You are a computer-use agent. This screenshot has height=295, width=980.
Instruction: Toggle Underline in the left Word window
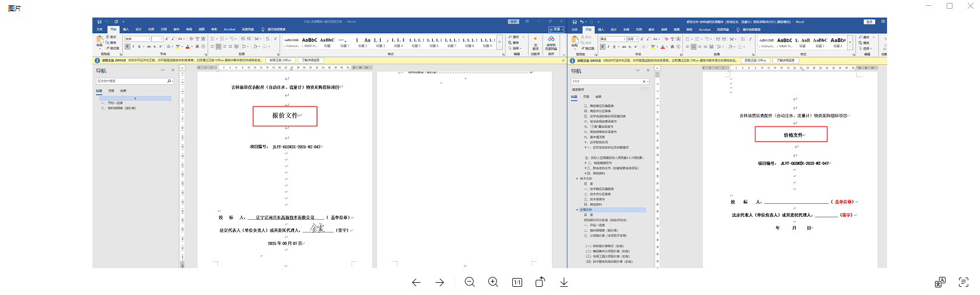pyautogui.click(x=139, y=47)
